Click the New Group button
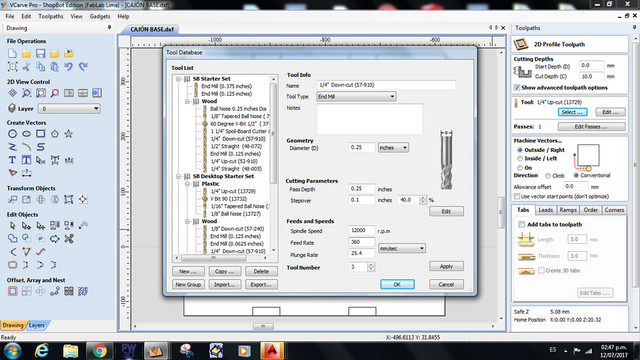Screen dimensions: 640x360 coord(188,284)
